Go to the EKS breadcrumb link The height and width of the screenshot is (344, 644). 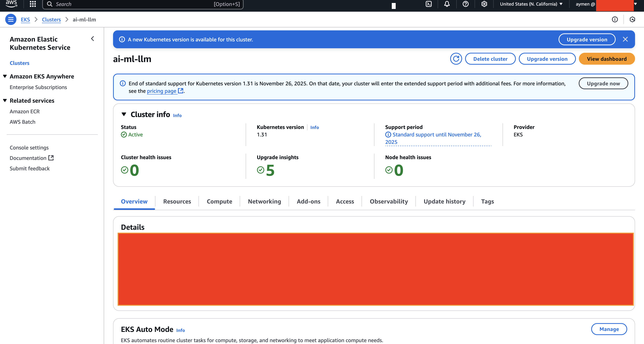click(25, 19)
